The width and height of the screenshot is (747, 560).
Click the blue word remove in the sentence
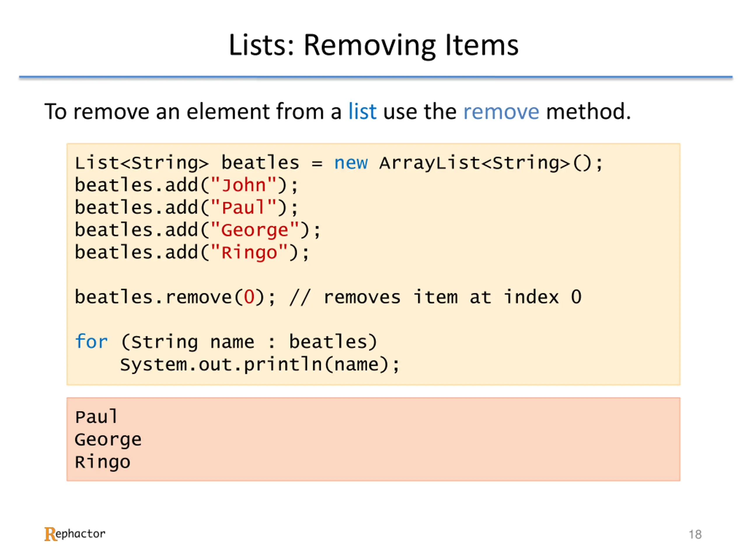501,112
